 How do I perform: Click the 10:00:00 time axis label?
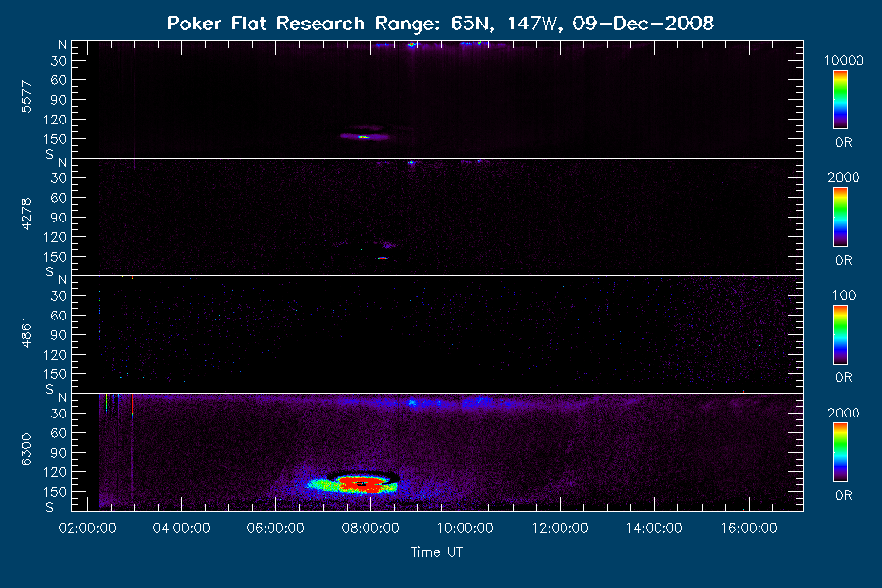[465, 528]
